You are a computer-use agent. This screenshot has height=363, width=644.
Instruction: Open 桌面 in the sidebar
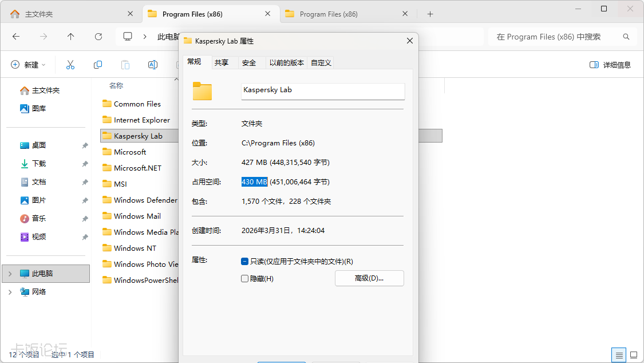pyautogui.click(x=33, y=145)
